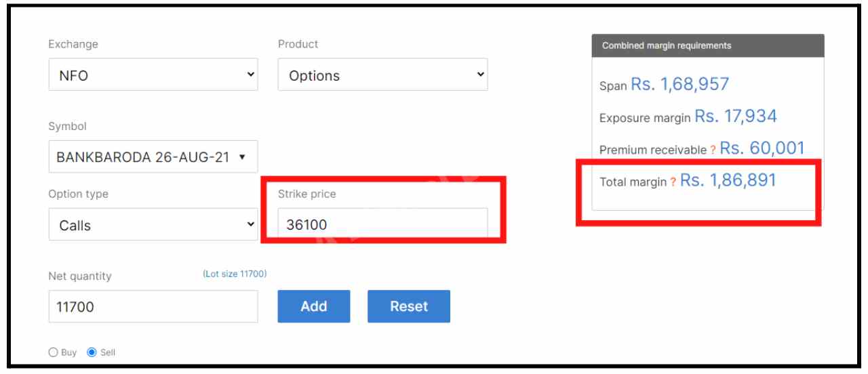Select the Sell radio button

(92, 352)
